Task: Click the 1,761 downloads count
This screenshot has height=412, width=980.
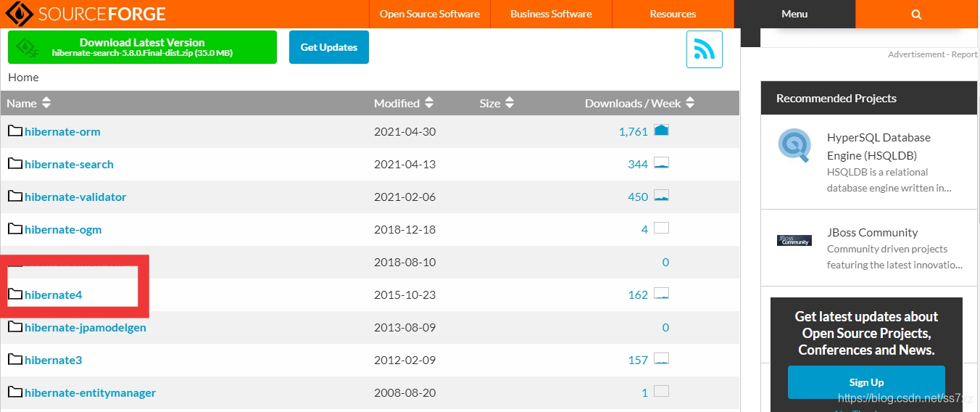Action: click(634, 131)
